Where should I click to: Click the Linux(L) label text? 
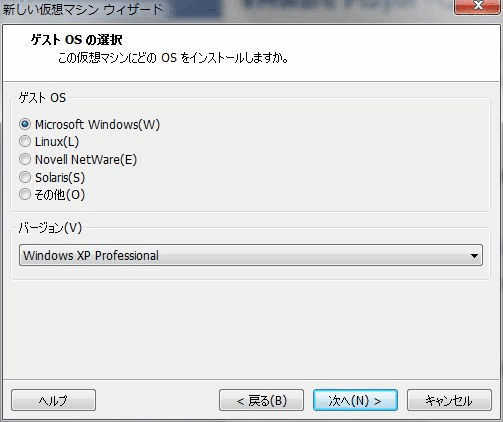point(57,142)
